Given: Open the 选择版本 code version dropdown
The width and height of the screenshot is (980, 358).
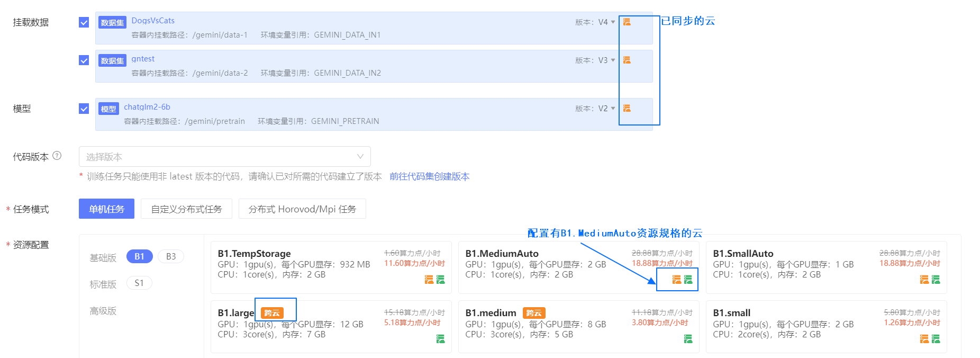Looking at the screenshot, I should point(224,157).
